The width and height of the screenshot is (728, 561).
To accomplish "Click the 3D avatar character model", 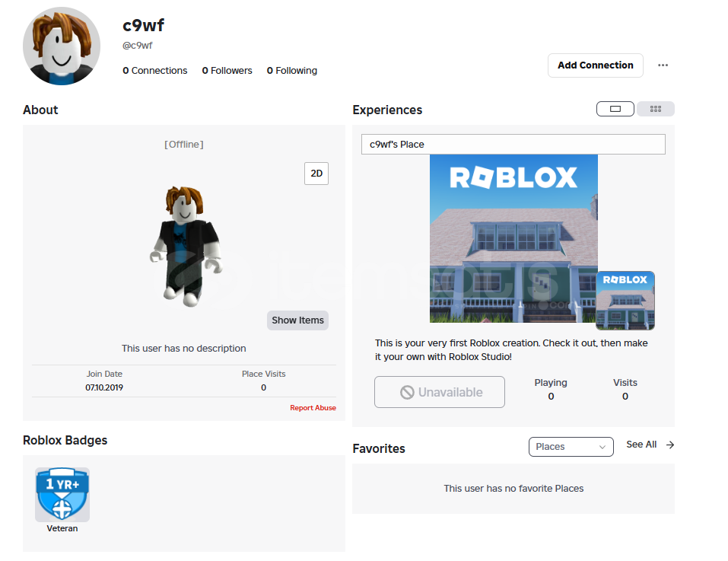I will tap(186, 246).
